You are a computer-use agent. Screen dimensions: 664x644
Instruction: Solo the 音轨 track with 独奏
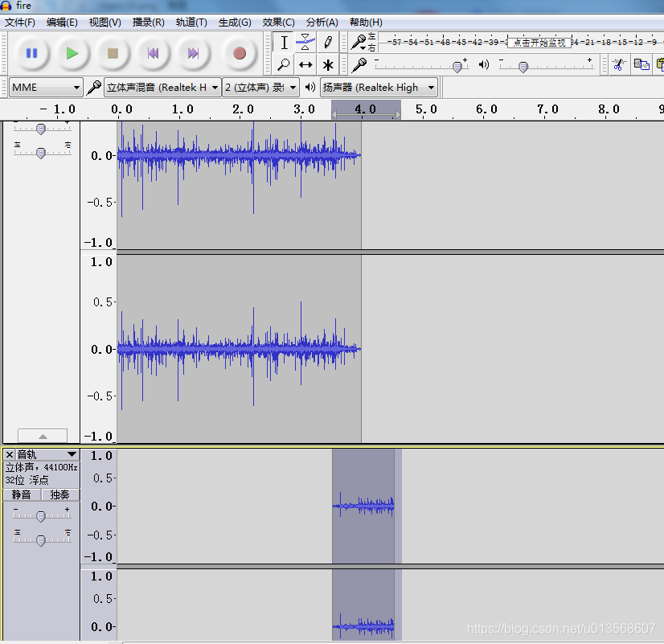click(60, 494)
